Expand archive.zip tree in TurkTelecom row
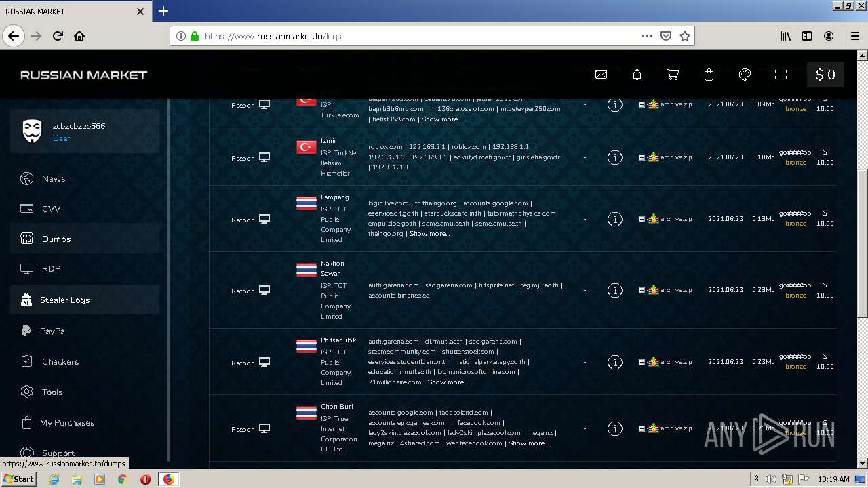Screen dimensions: 868x488 point(642,104)
